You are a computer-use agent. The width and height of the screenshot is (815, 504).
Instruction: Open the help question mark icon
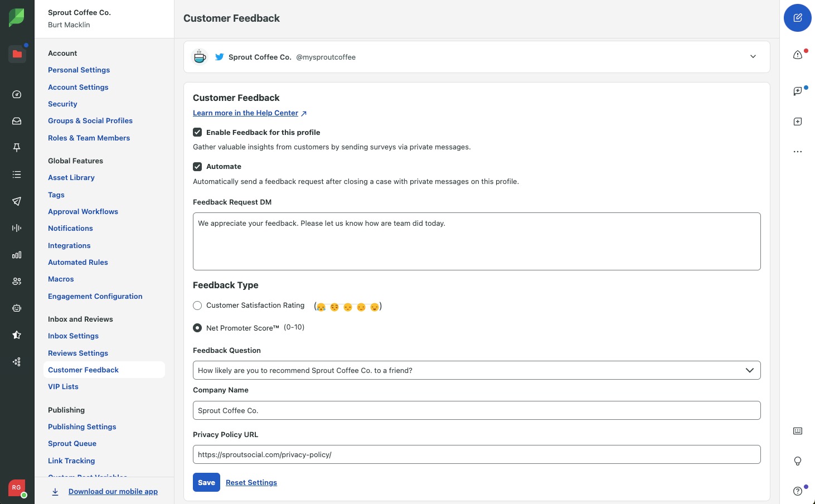click(798, 491)
